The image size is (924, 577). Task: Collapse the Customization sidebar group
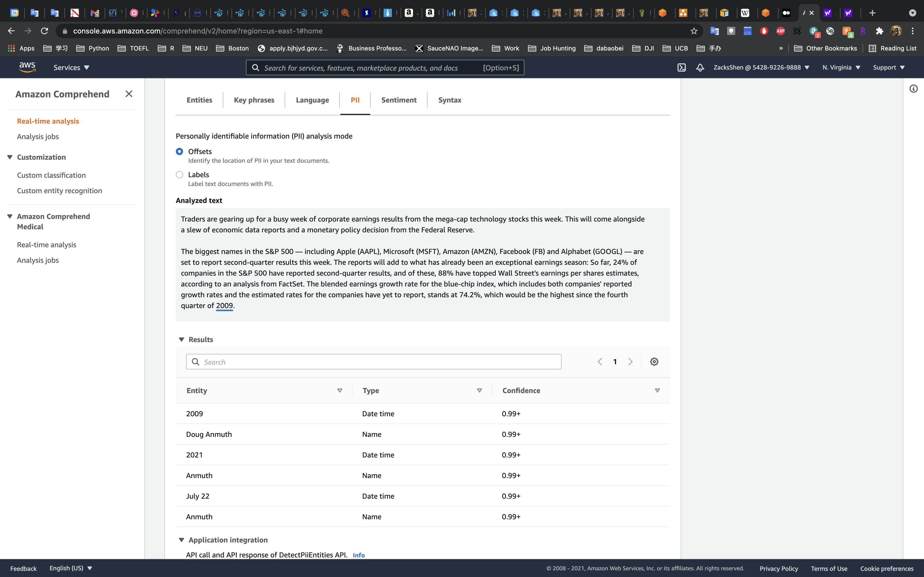coord(10,157)
